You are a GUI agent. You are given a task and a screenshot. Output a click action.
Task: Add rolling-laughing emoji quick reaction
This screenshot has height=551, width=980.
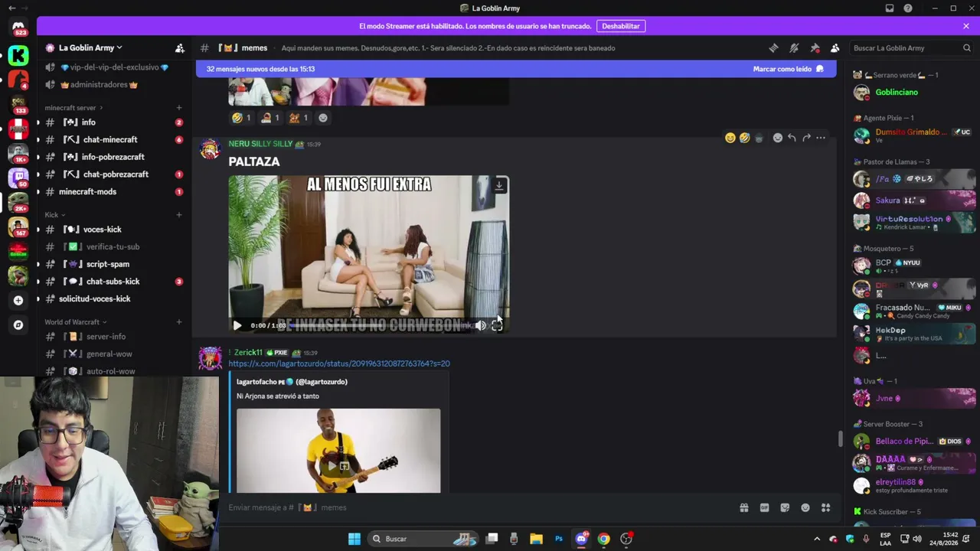(x=744, y=138)
